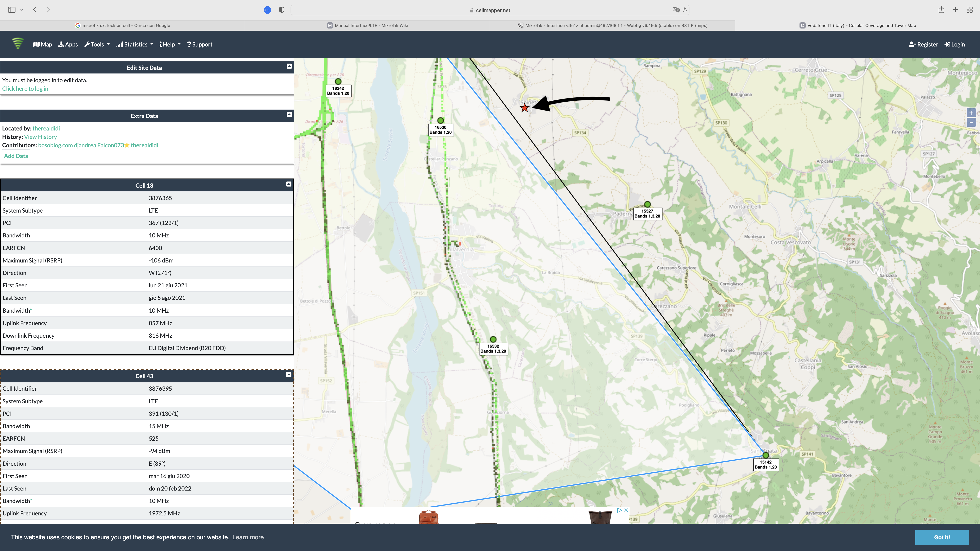The height and width of the screenshot is (551, 980).
Task: Click the CellMapper wifi logo icon
Action: (17, 43)
